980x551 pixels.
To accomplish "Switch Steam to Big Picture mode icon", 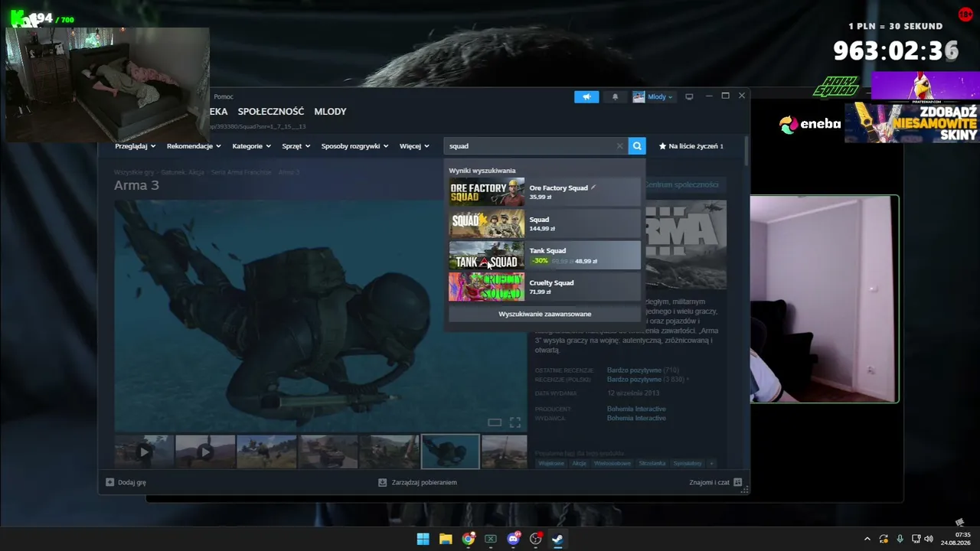I will [x=689, y=96].
